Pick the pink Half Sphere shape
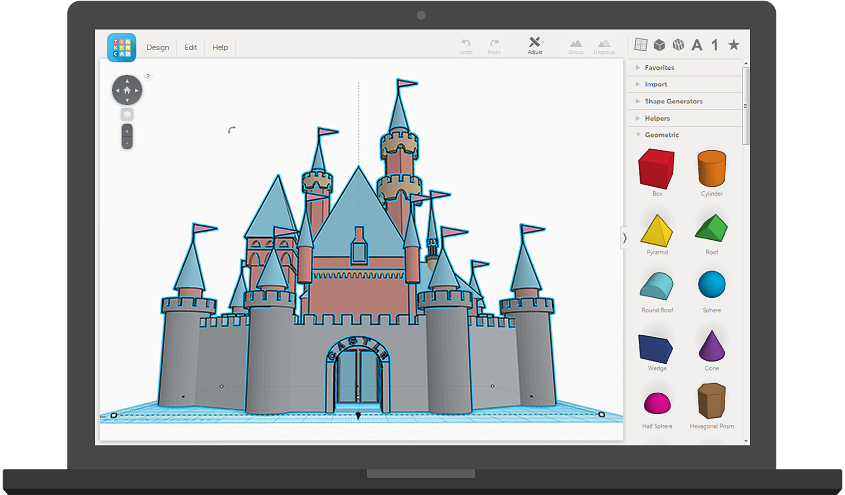This screenshot has width=845, height=495. click(x=657, y=403)
